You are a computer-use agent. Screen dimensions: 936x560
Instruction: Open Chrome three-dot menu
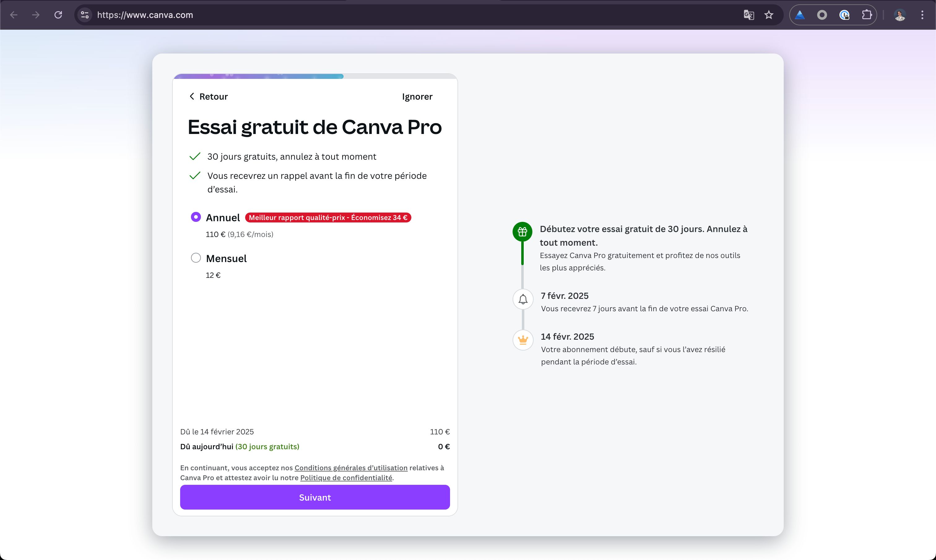[922, 15]
